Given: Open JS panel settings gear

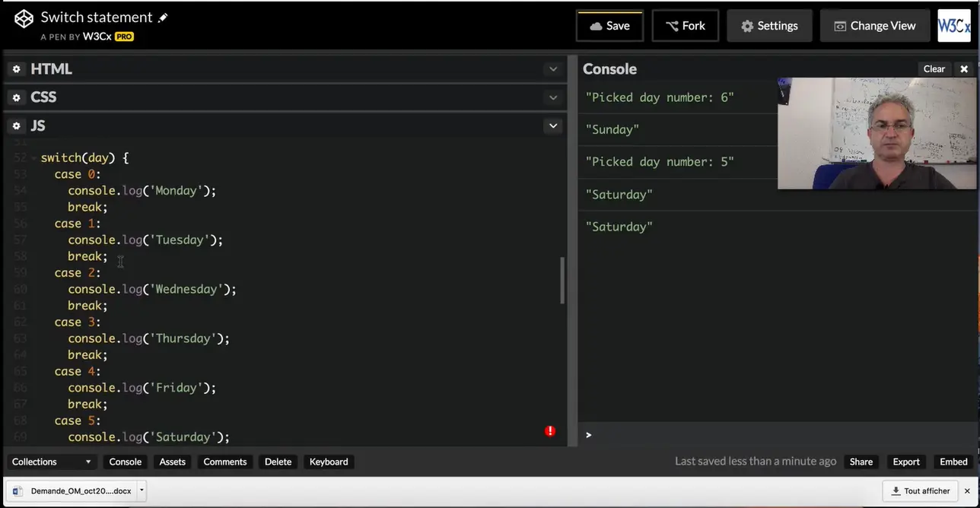Looking at the screenshot, I should click(x=17, y=125).
